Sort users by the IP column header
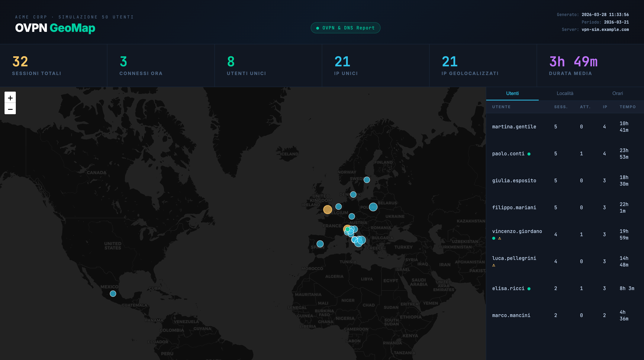 [605, 107]
